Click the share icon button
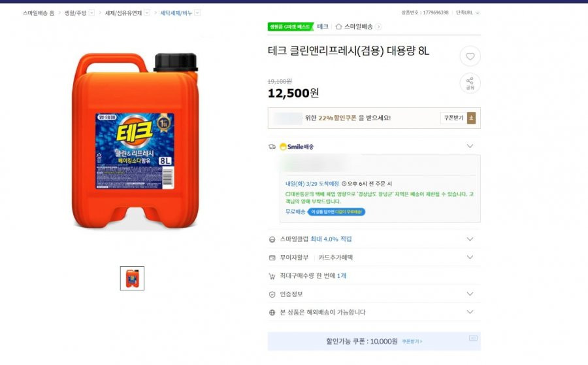This screenshot has height=365, width=588. coord(470,83)
